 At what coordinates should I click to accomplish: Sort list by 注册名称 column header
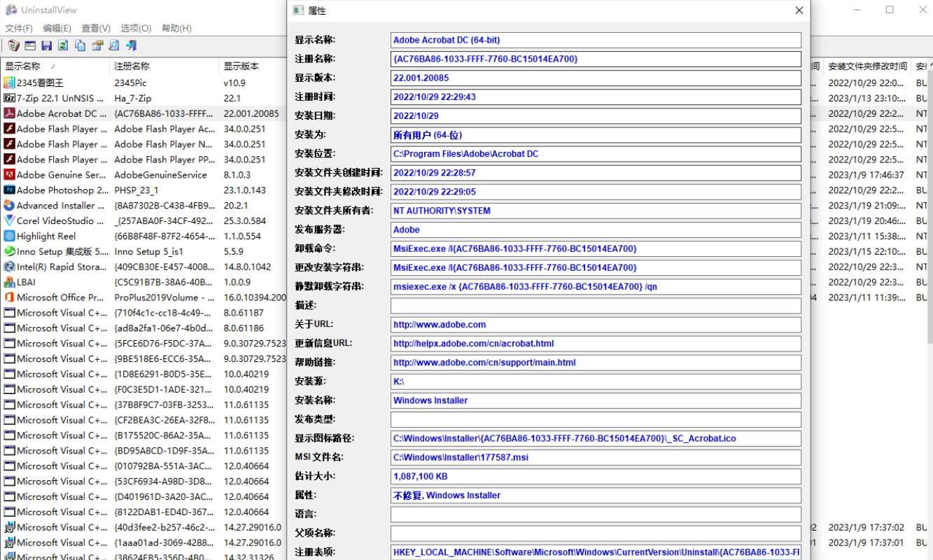[164, 66]
